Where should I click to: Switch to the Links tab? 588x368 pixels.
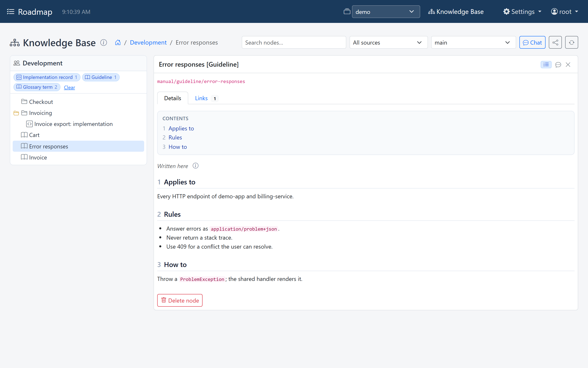(x=207, y=98)
